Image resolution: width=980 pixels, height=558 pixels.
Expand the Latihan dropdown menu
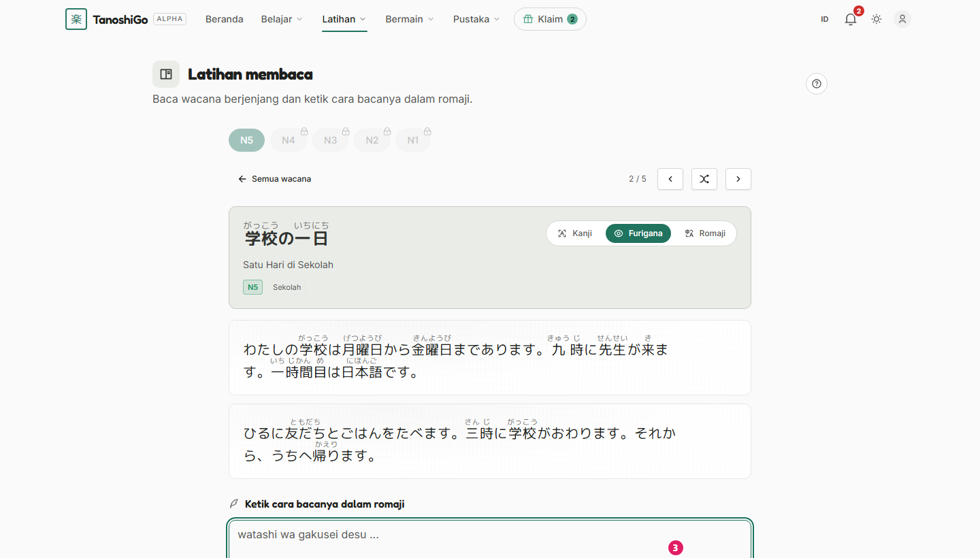[344, 19]
